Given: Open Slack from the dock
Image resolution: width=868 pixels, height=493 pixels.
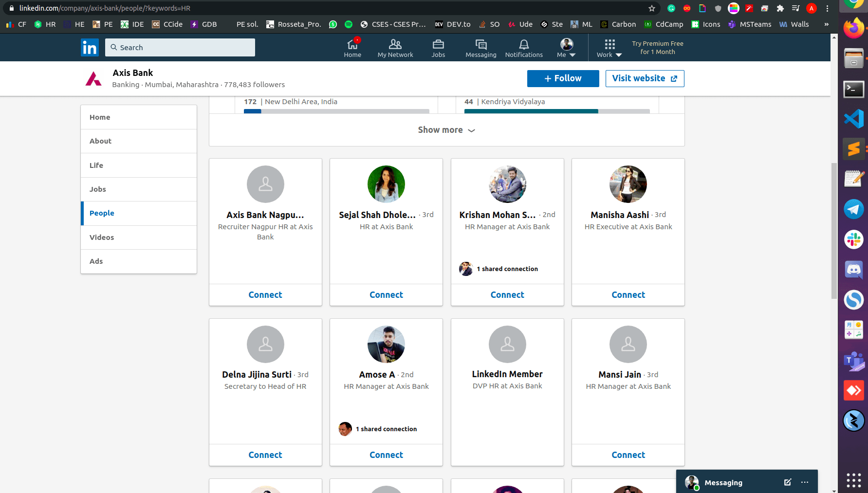Looking at the screenshot, I should 854,239.
